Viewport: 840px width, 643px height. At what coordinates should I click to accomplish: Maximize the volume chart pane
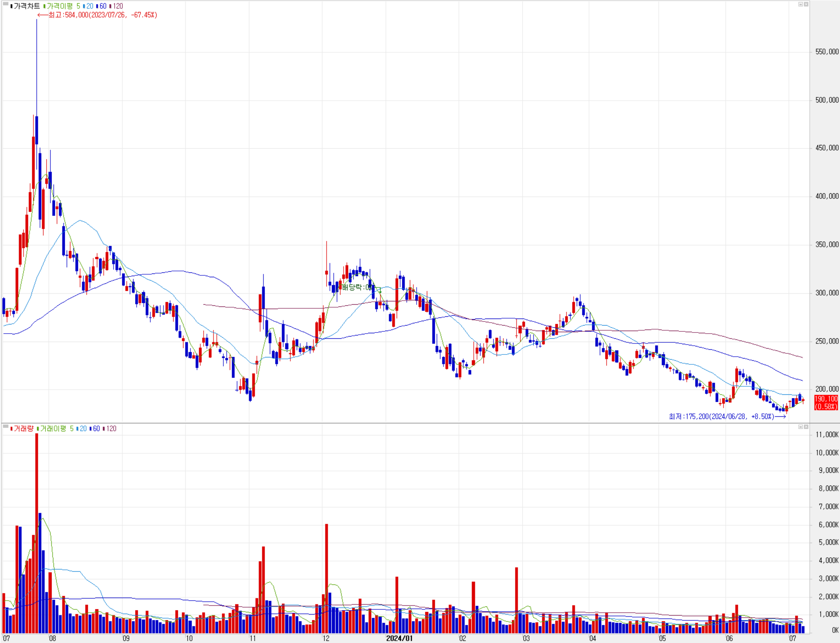click(x=800, y=427)
